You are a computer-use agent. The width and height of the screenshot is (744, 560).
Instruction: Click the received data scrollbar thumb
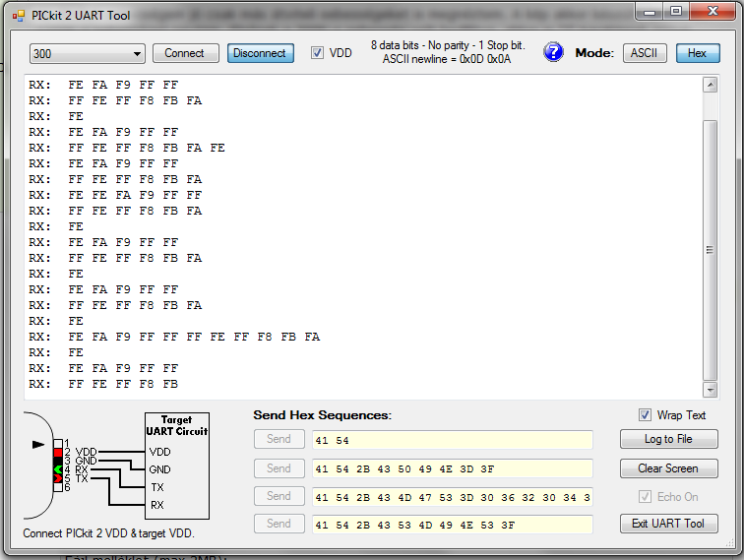[x=710, y=250]
